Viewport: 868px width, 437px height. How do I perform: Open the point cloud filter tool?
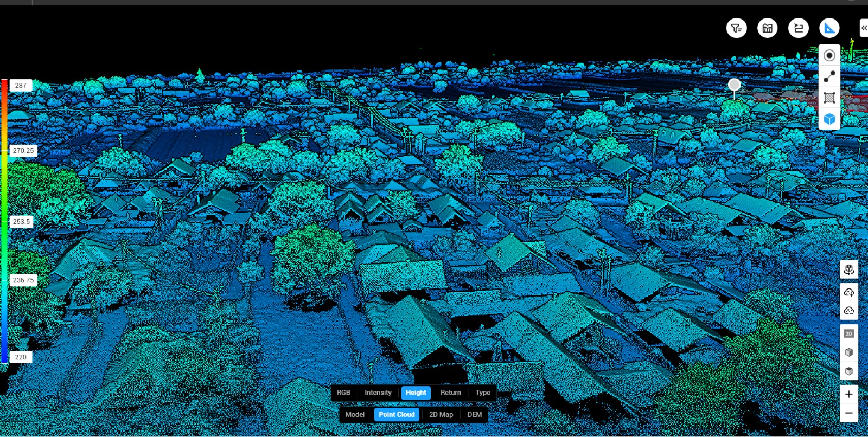pyautogui.click(x=736, y=28)
